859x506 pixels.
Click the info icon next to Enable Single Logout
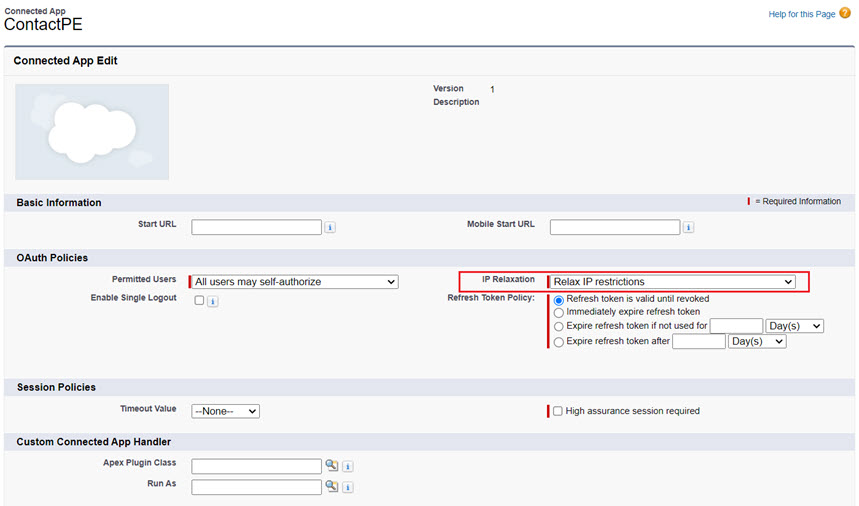click(213, 301)
